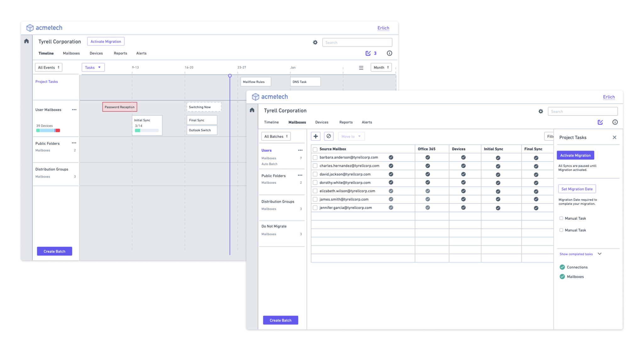The image size is (644, 350).
Task: Click the add (plus) mailbox button
Action: (x=316, y=136)
